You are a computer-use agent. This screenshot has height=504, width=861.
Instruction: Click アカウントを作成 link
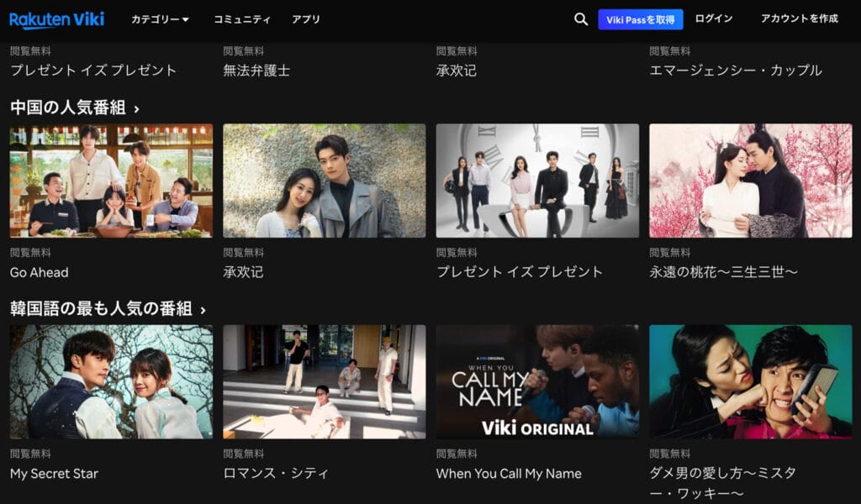click(x=800, y=18)
